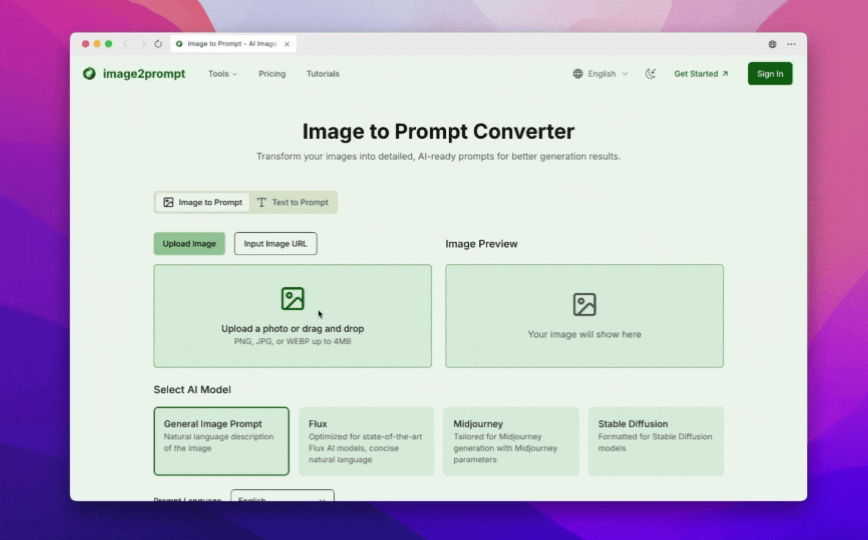Click the globe icon beside English

(x=577, y=74)
